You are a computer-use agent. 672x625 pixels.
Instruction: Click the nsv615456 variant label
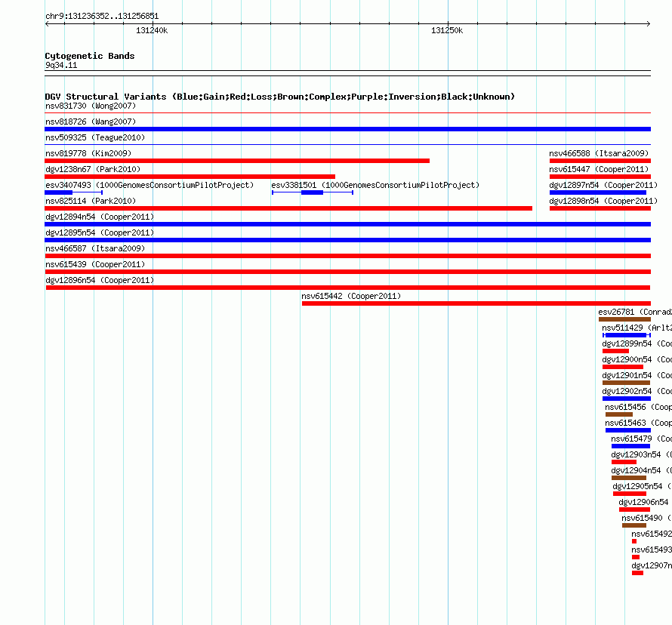click(x=638, y=407)
